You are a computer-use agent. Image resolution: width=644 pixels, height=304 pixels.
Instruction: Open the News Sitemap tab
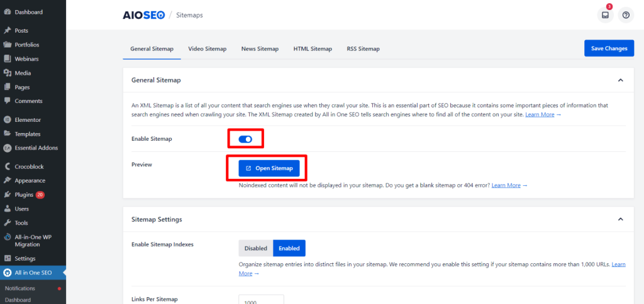click(x=260, y=49)
